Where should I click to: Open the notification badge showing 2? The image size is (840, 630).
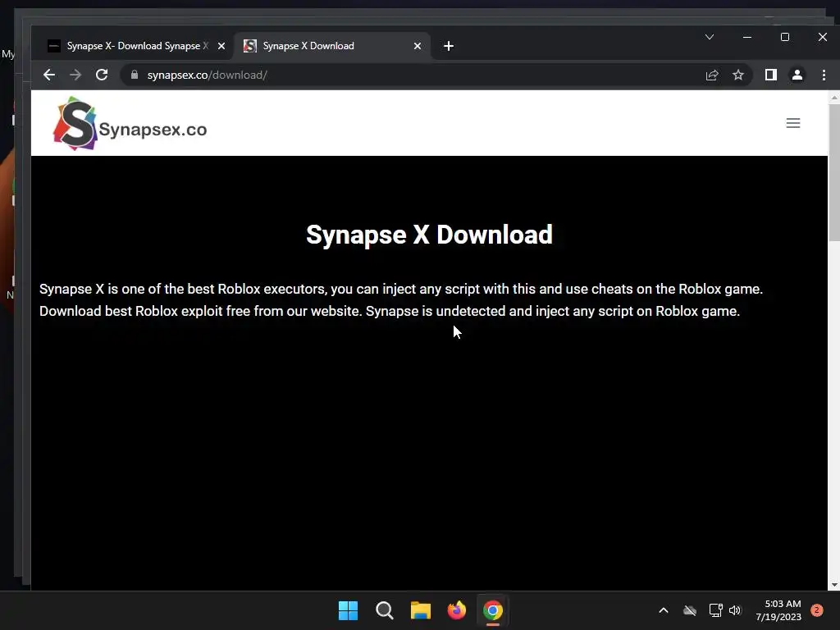[x=817, y=610]
